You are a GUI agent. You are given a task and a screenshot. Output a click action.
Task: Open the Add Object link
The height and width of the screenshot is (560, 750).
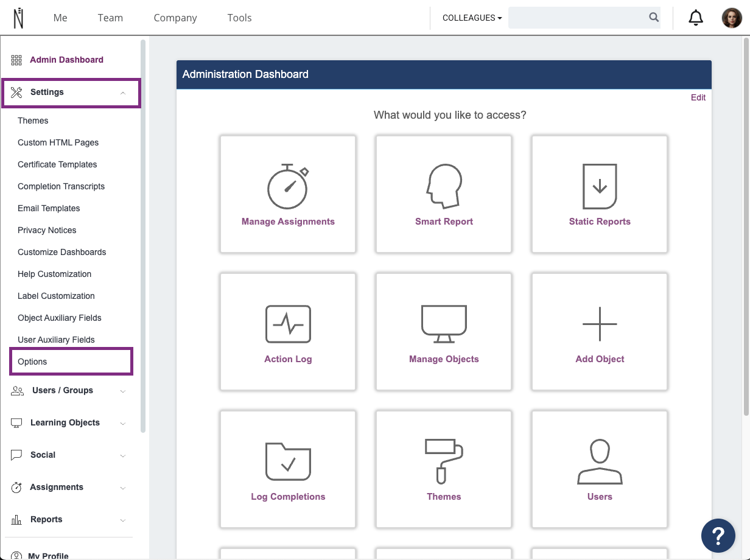[600, 359]
